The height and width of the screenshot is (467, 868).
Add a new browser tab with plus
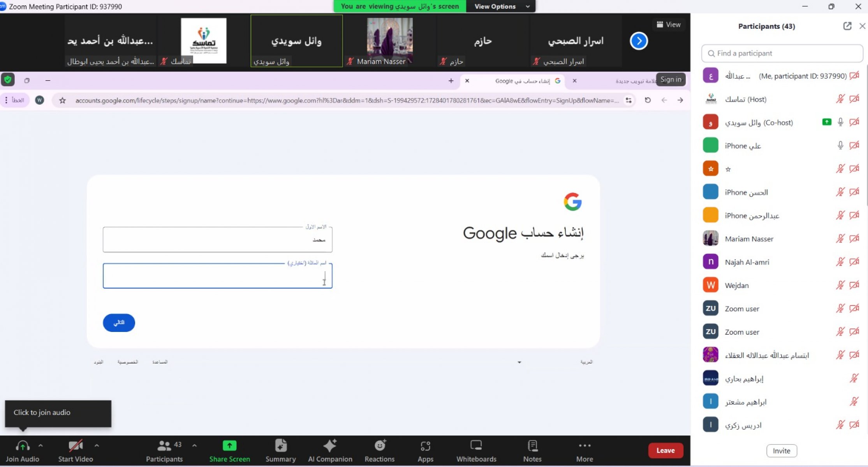tap(451, 81)
